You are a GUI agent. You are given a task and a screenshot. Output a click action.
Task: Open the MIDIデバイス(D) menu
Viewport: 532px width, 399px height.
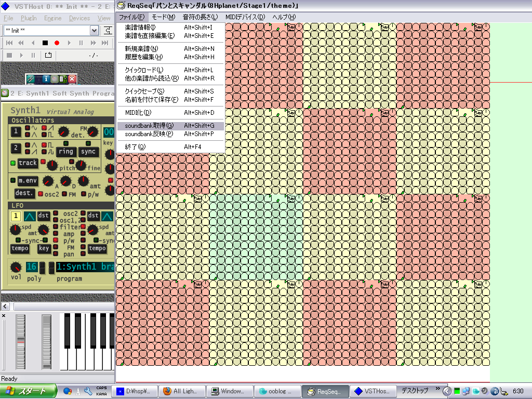point(245,17)
